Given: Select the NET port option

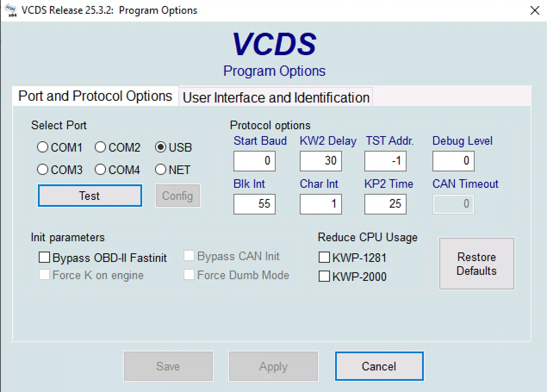Looking at the screenshot, I should (161, 170).
